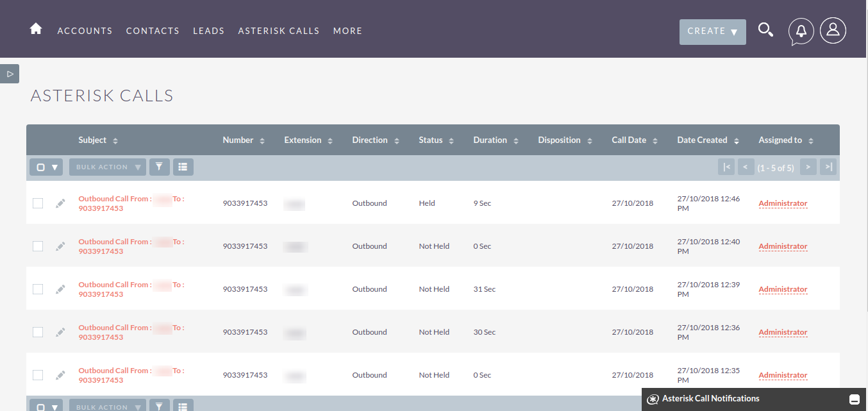Open the bottom filter funnel icon
The height and width of the screenshot is (411, 868).
click(x=159, y=405)
